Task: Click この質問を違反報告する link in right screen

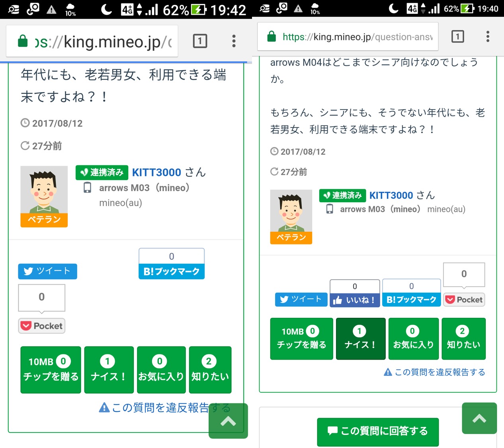Action: tap(435, 372)
